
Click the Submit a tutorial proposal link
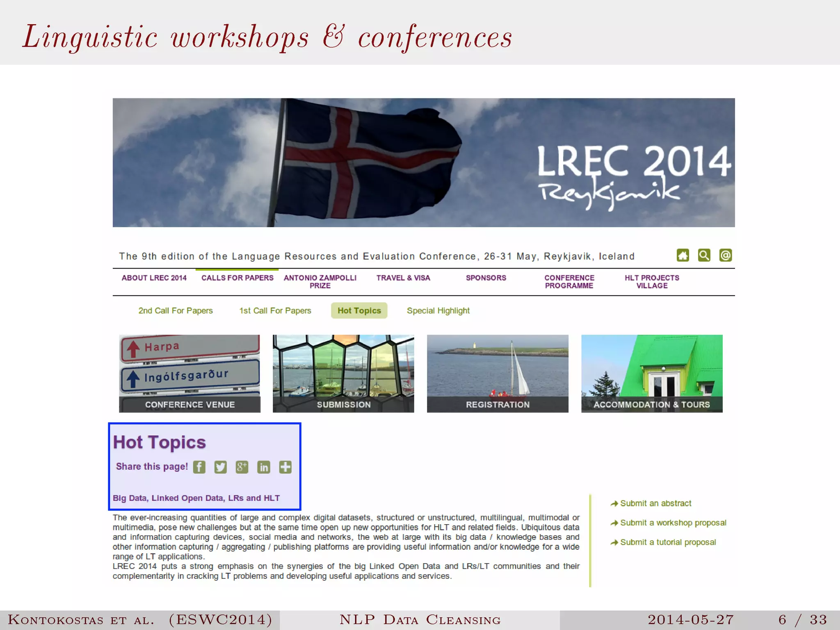(x=668, y=543)
